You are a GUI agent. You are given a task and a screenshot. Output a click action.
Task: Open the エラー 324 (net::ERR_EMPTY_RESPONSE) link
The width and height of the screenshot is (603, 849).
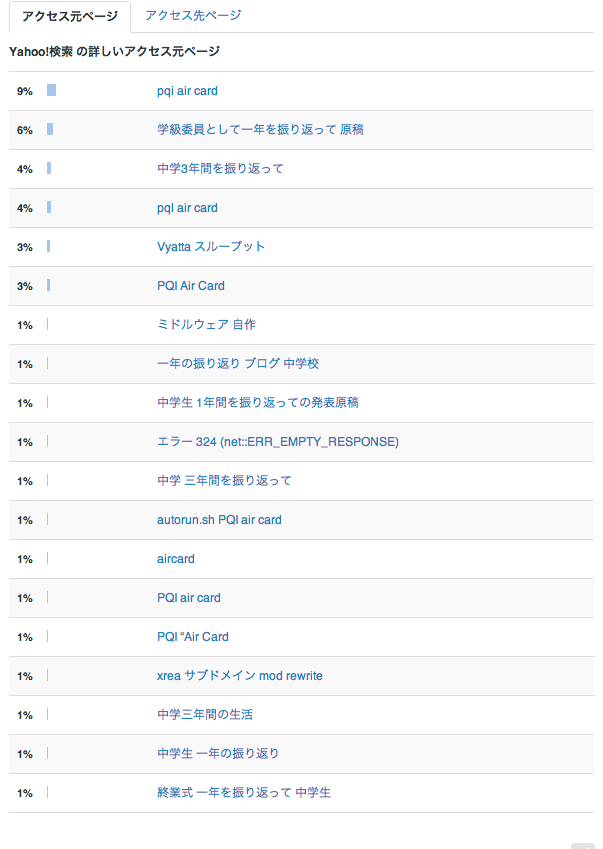pyautogui.click(x=277, y=442)
